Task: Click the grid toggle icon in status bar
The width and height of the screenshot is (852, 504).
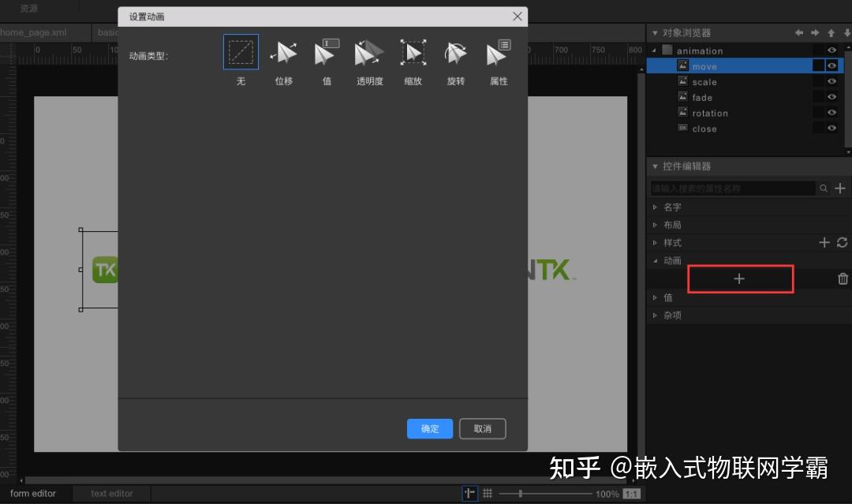Action: 488,493
